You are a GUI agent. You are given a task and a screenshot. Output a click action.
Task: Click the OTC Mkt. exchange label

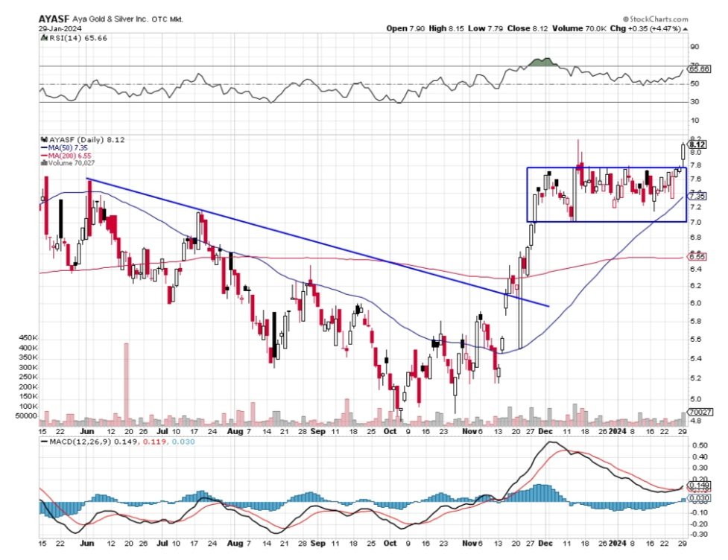click(168, 19)
